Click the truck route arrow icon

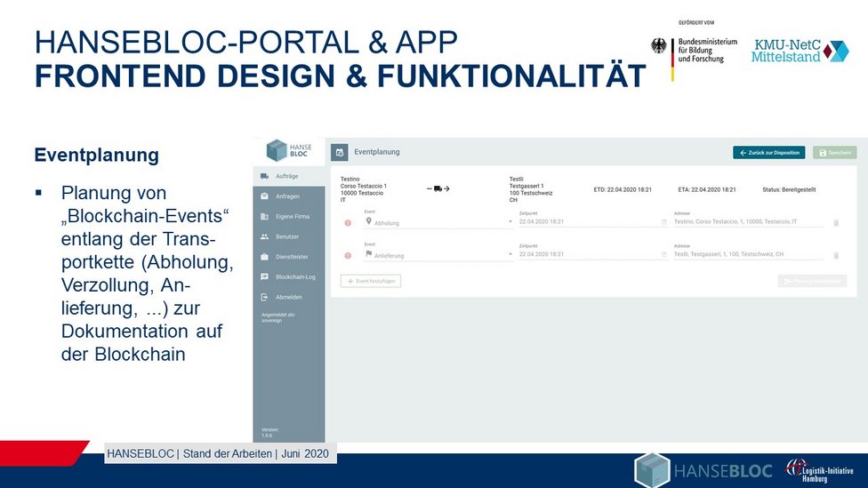pyautogui.click(x=438, y=188)
